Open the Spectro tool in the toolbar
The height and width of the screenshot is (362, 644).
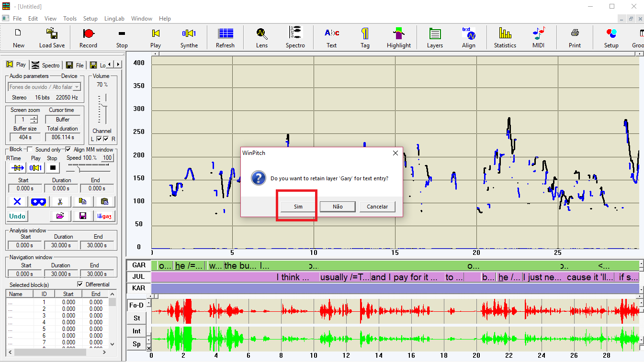pos(295,37)
